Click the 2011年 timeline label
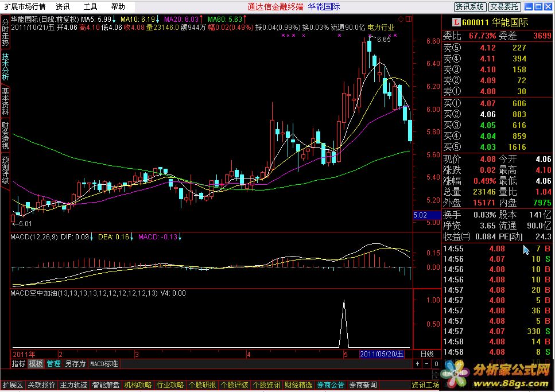Image resolution: width=555 pixels, height=392 pixels. click(x=24, y=354)
